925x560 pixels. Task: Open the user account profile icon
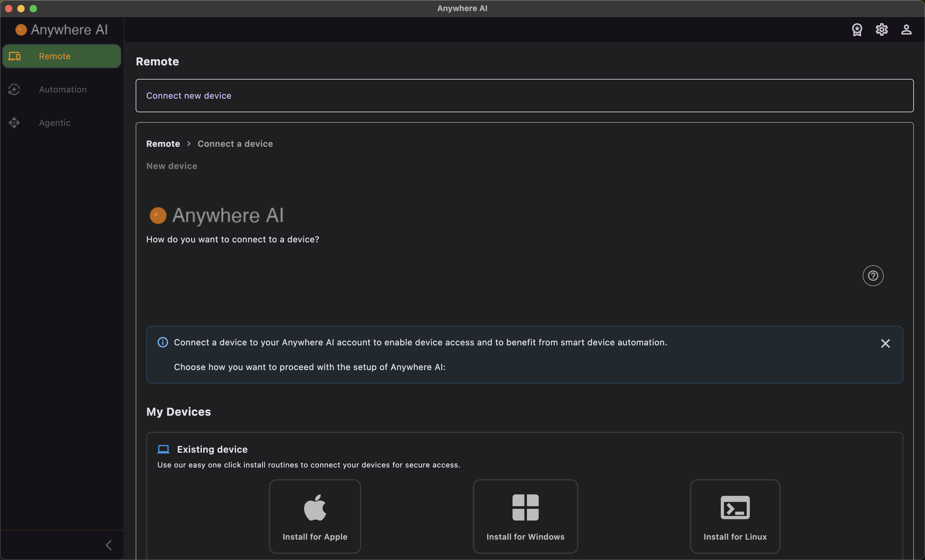[x=906, y=30]
